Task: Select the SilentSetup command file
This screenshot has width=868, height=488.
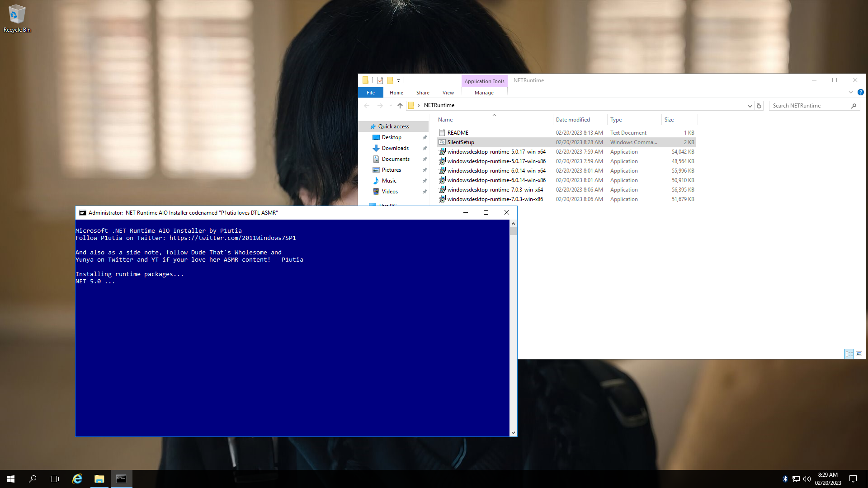Action: [x=460, y=142]
